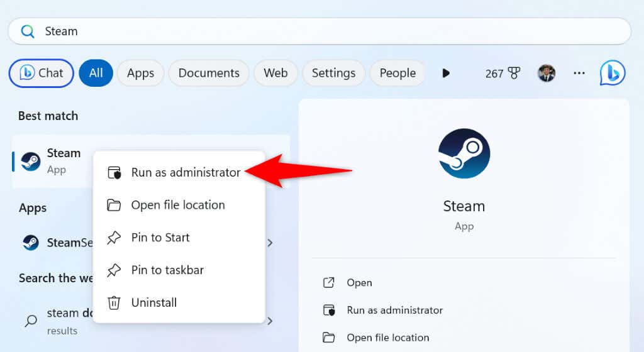Expand the steam web search result chevron

[x=270, y=321]
